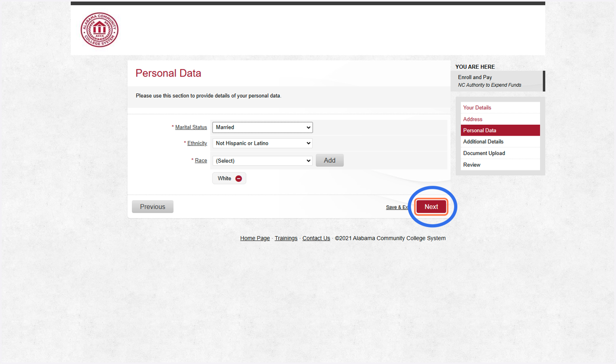Click the White race chip label

point(224,179)
